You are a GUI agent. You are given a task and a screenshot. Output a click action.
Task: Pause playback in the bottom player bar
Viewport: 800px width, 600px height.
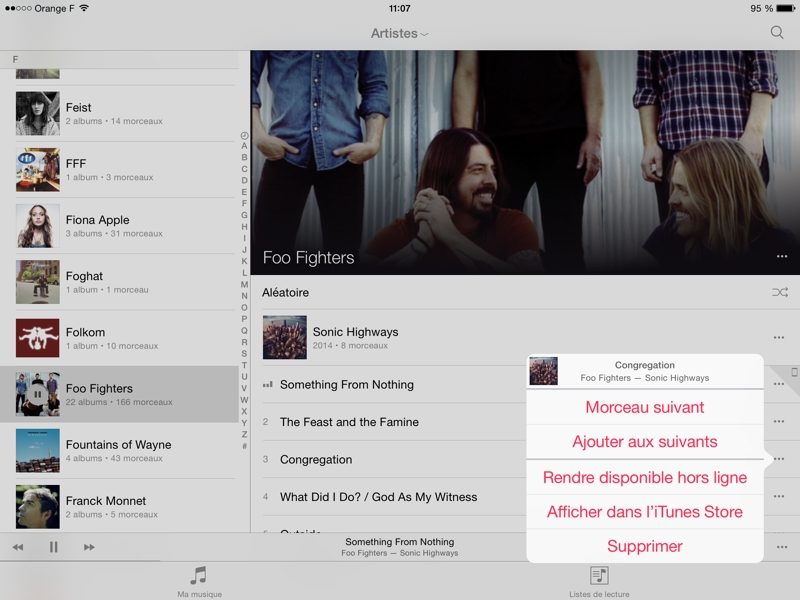click(54, 547)
